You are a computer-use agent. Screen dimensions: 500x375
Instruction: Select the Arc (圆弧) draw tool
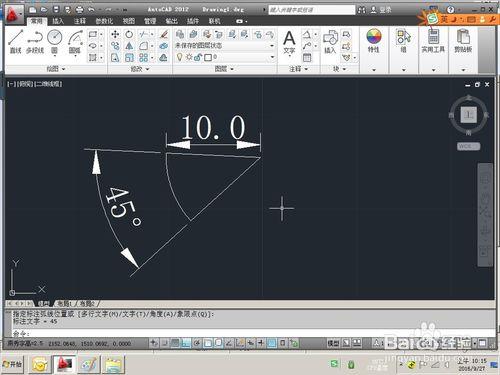75,41
